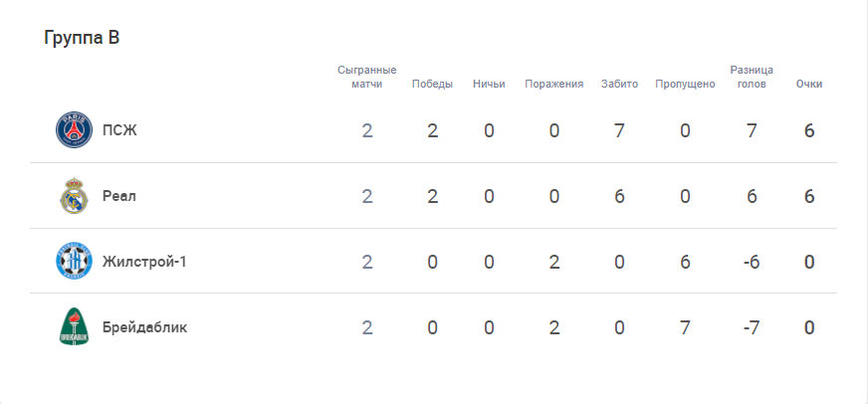
Task: Click the PSG club crest icon
Action: (x=75, y=130)
